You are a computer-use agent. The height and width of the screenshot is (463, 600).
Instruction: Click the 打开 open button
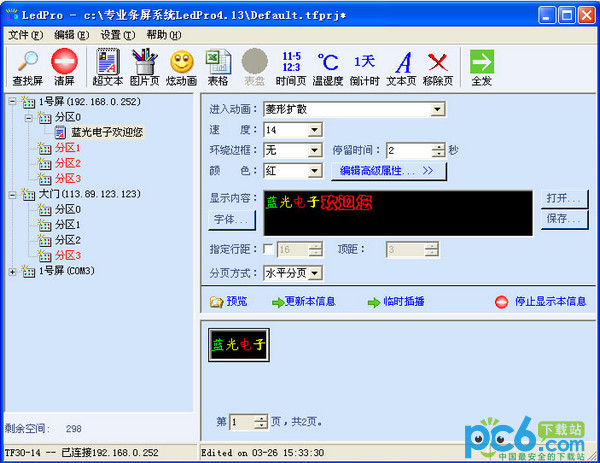(564, 198)
